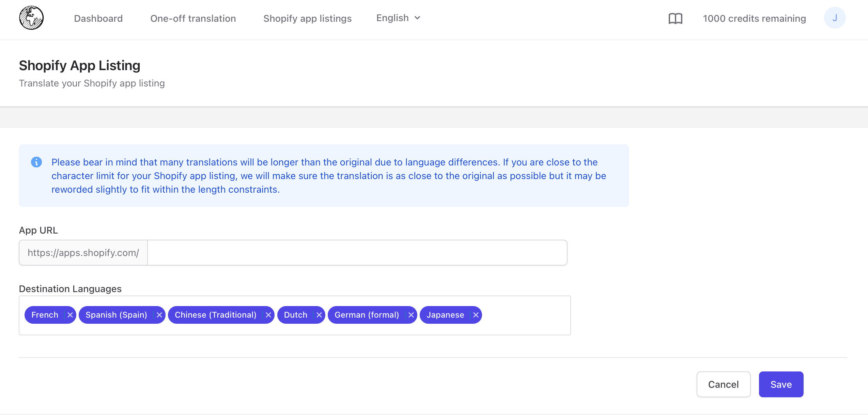
Task: Open One-off translation page
Action: pyautogui.click(x=193, y=18)
